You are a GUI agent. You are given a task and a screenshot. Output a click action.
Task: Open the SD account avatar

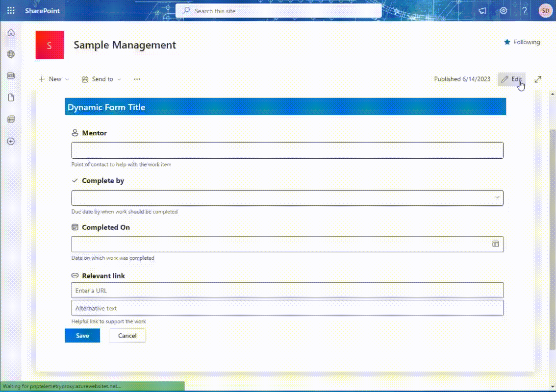545,11
